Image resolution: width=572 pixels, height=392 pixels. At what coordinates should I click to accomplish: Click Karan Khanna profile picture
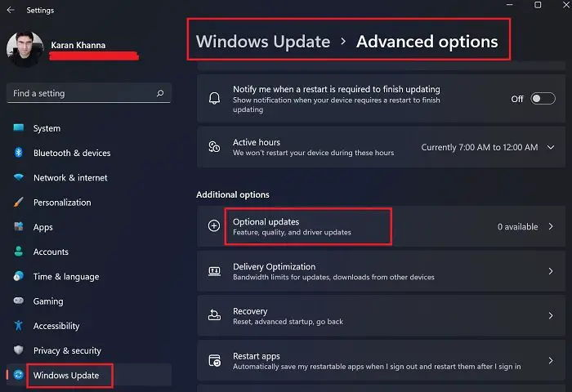click(25, 49)
